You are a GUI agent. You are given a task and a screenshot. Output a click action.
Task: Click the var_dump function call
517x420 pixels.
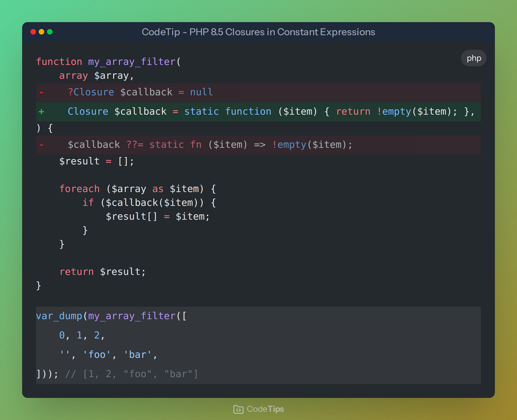click(59, 316)
